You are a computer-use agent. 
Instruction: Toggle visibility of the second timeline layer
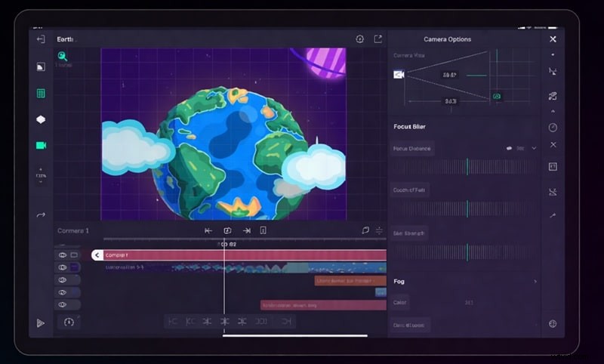(63, 267)
